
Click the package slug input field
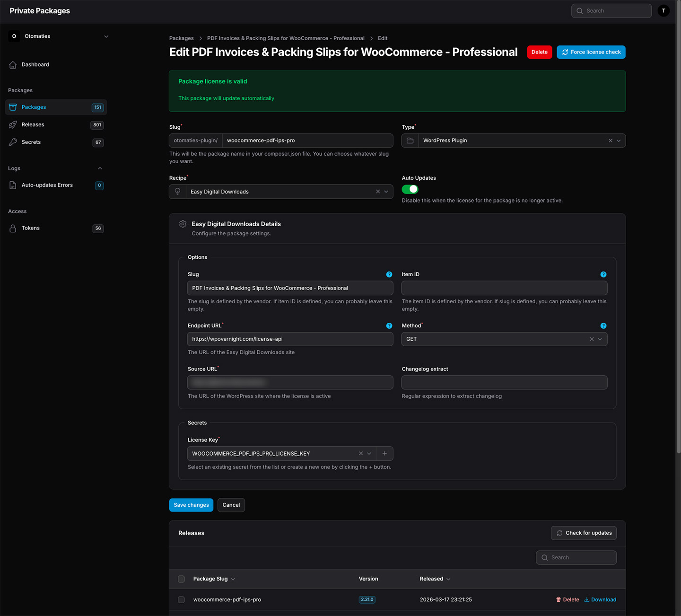click(307, 141)
